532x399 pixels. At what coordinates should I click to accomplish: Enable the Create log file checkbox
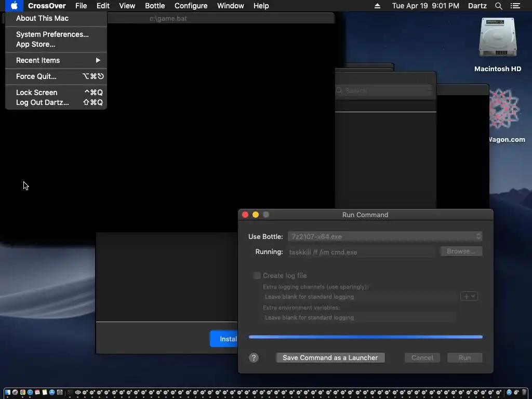click(257, 275)
